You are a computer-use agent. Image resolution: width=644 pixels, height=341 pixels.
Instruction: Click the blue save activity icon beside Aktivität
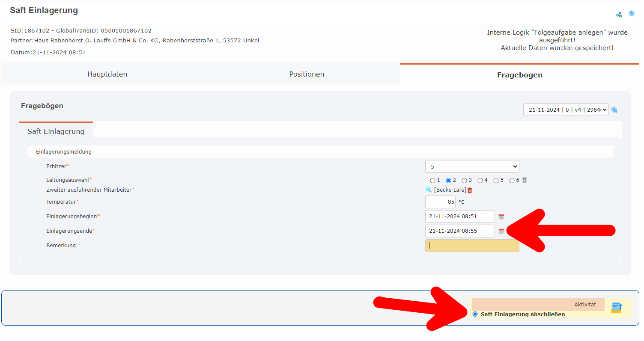616,307
